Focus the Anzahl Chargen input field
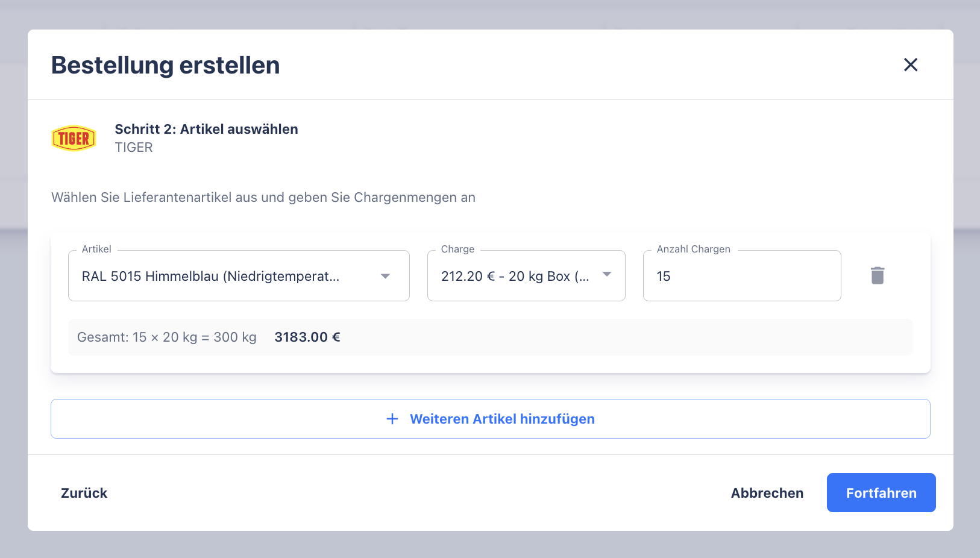This screenshot has height=558, width=980. (741, 276)
